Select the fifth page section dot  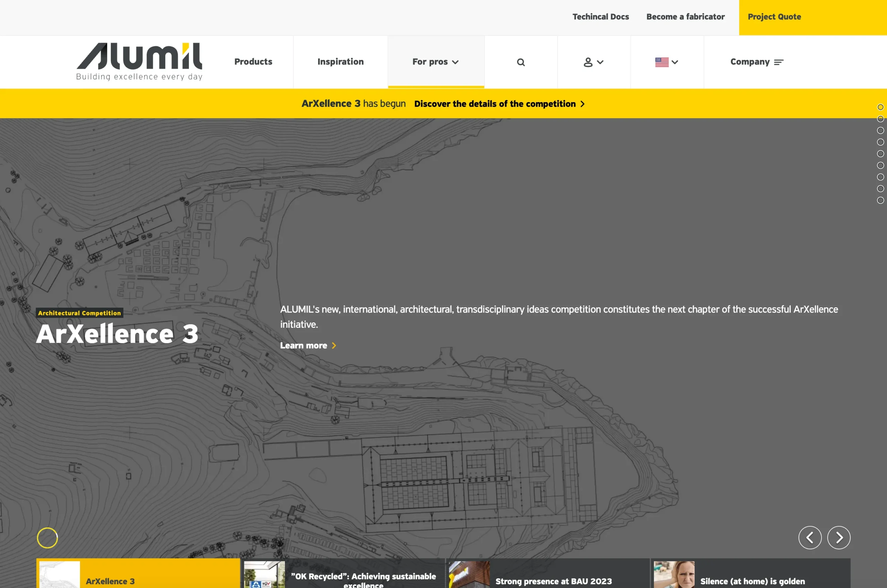click(880, 154)
